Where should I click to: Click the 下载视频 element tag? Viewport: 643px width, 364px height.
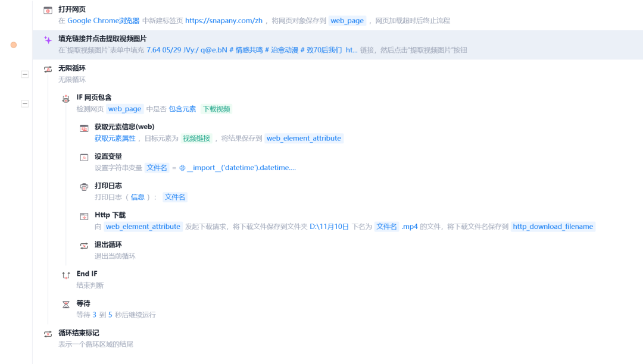click(x=217, y=109)
